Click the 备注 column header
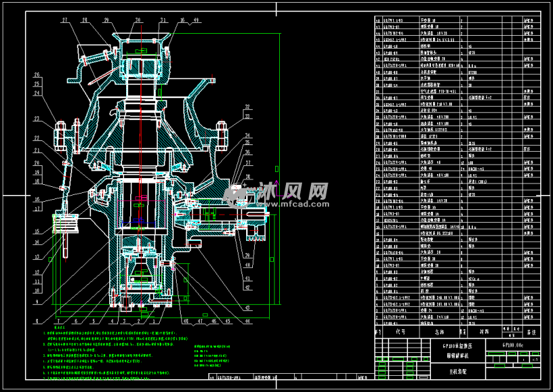Image resolution: width=553 pixels, height=392 pixels. point(531,332)
